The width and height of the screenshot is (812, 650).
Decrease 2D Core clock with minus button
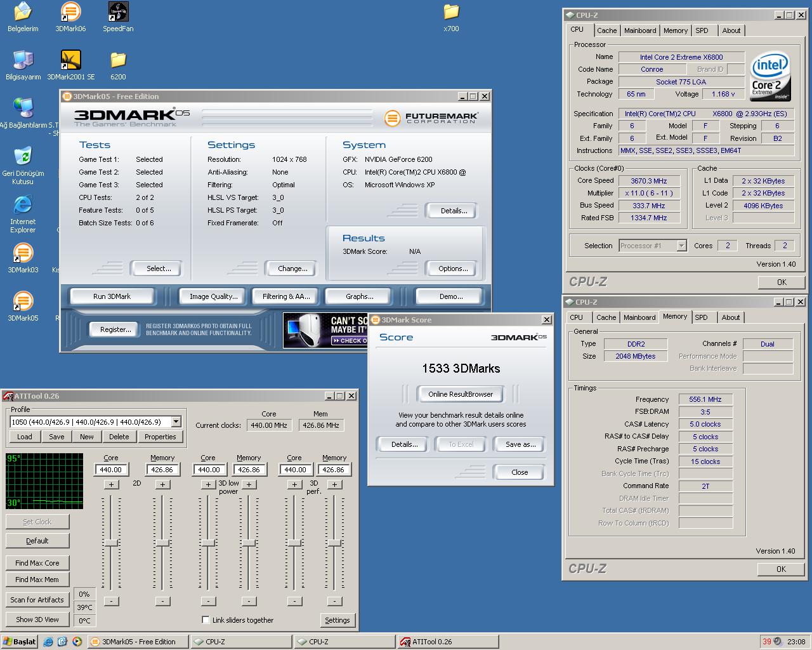(111, 601)
